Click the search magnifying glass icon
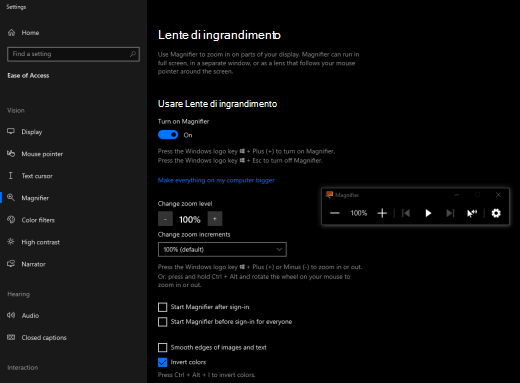520x383 pixels. [133, 54]
